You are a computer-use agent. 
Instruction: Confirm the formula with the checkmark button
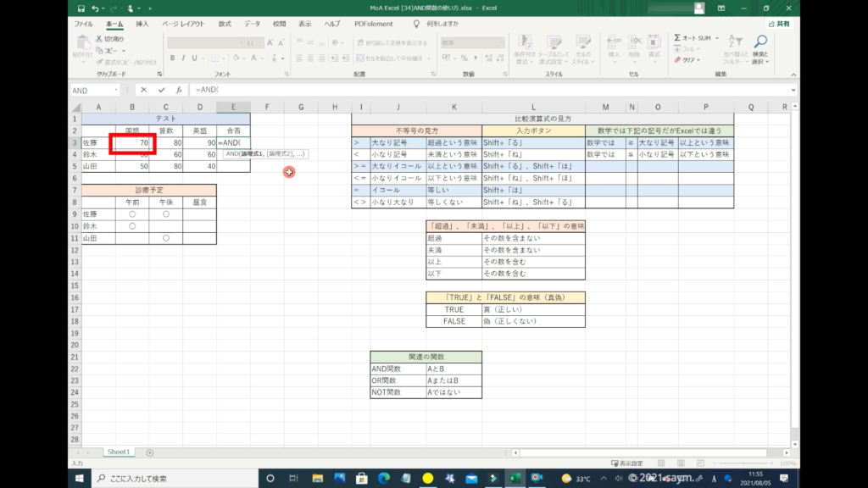click(161, 90)
